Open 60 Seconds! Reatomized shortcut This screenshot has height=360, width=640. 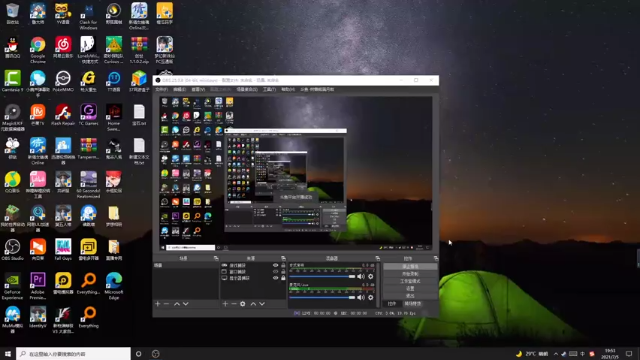(x=88, y=184)
